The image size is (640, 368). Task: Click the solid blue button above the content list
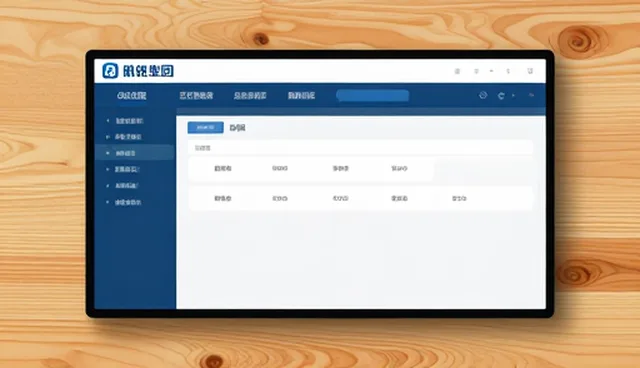tap(205, 127)
